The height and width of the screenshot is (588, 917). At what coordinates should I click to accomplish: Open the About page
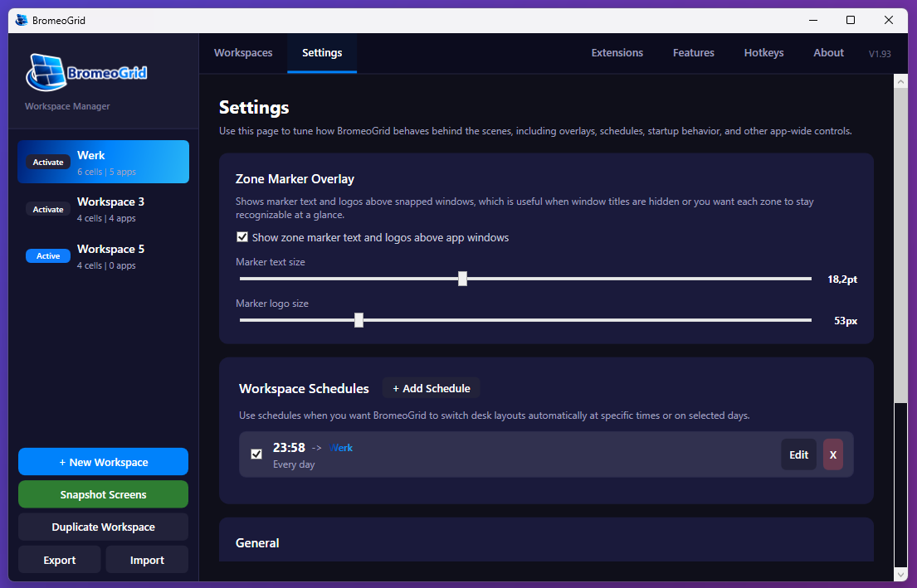click(828, 52)
